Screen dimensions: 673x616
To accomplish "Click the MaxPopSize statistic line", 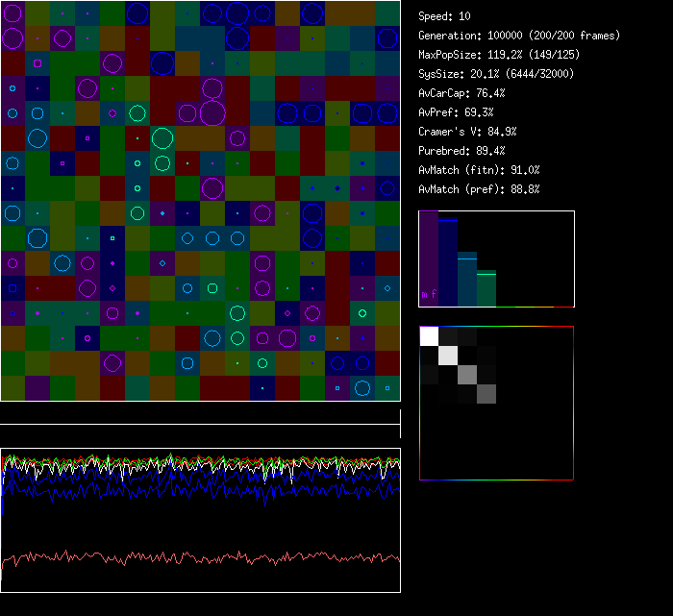I will [x=500, y=55].
